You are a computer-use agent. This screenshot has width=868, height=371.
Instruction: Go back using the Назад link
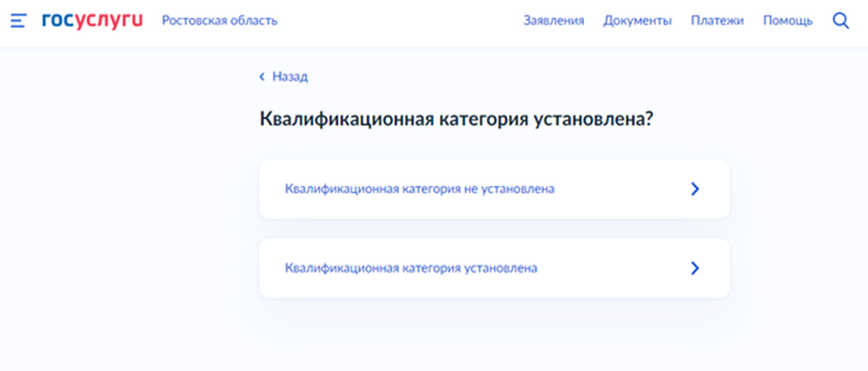click(x=290, y=77)
